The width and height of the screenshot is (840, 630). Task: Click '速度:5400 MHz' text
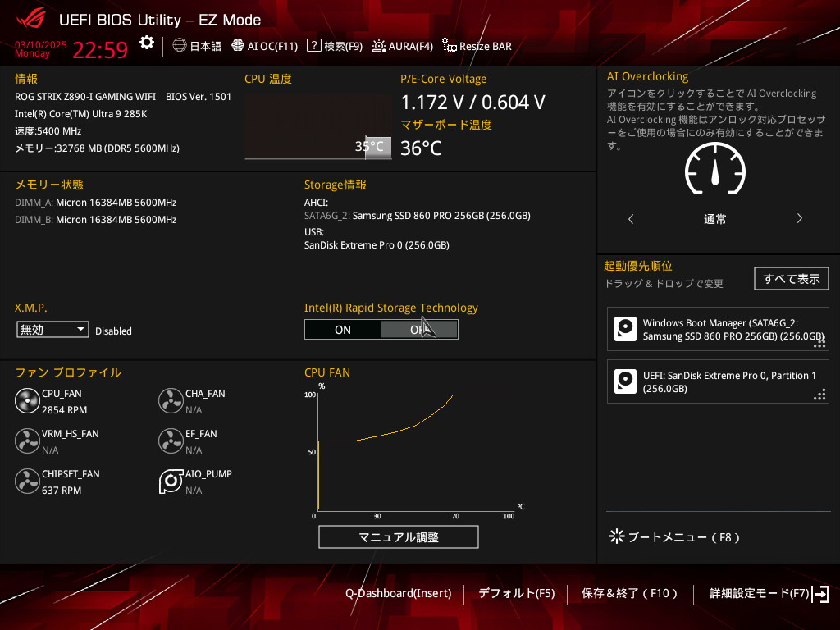48,130
